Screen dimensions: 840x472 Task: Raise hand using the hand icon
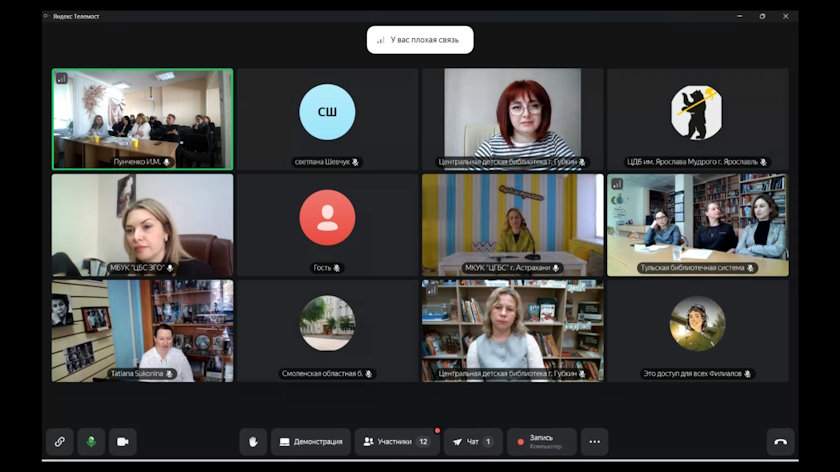click(253, 441)
